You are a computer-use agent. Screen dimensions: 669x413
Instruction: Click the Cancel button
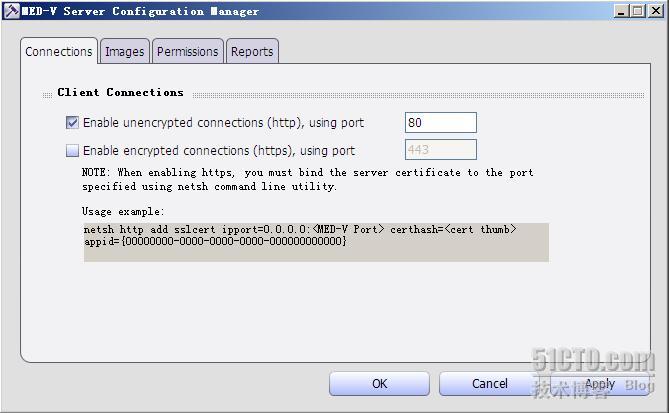(x=489, y=384)
